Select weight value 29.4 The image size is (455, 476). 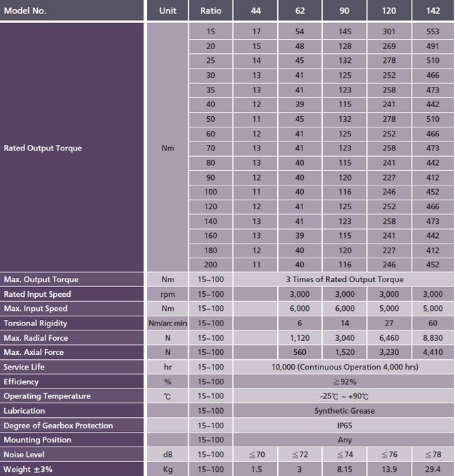point(433,469)
